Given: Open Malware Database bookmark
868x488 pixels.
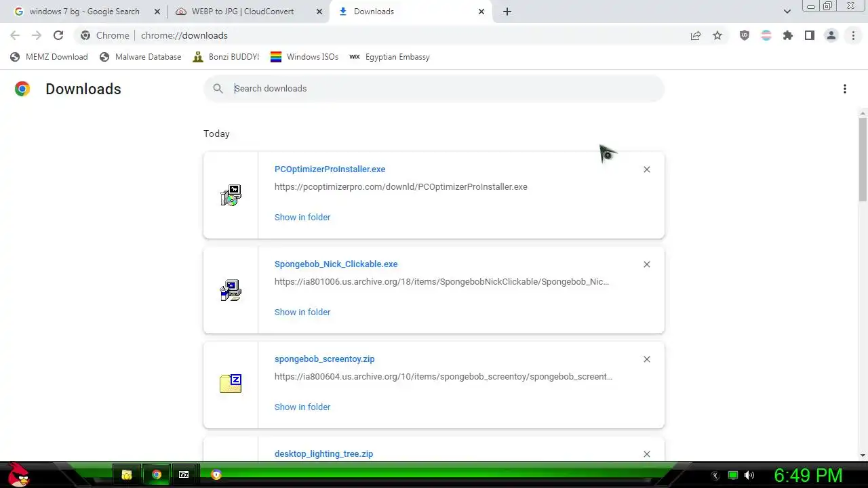Looking at the screenshot, I should coord(140,57).
